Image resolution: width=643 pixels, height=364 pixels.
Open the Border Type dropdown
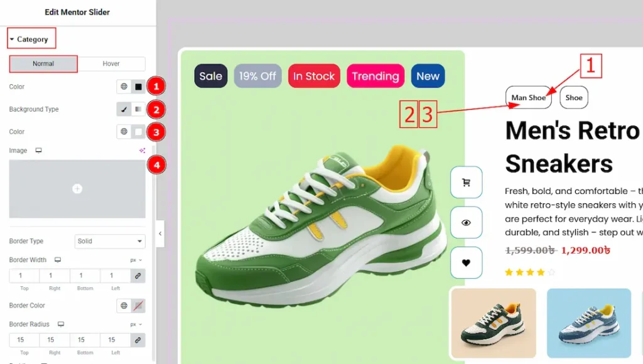tap(110, 241)
